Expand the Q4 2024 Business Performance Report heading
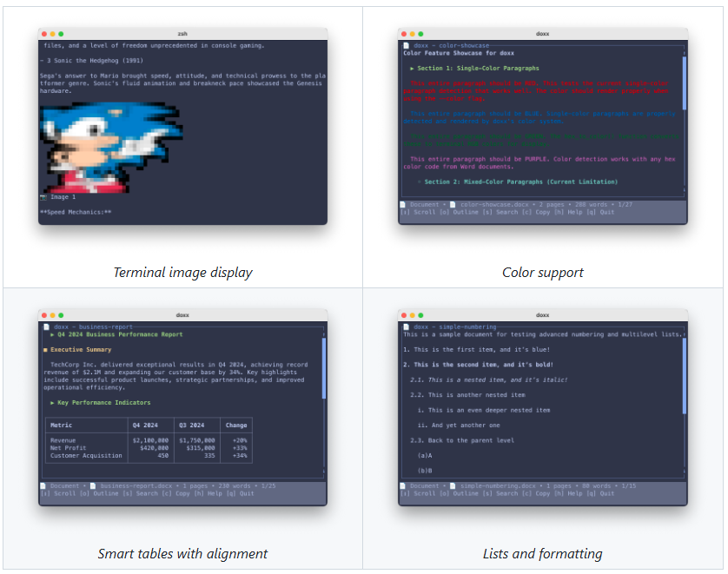The image size is (728, 574). [x=53, y=334]
